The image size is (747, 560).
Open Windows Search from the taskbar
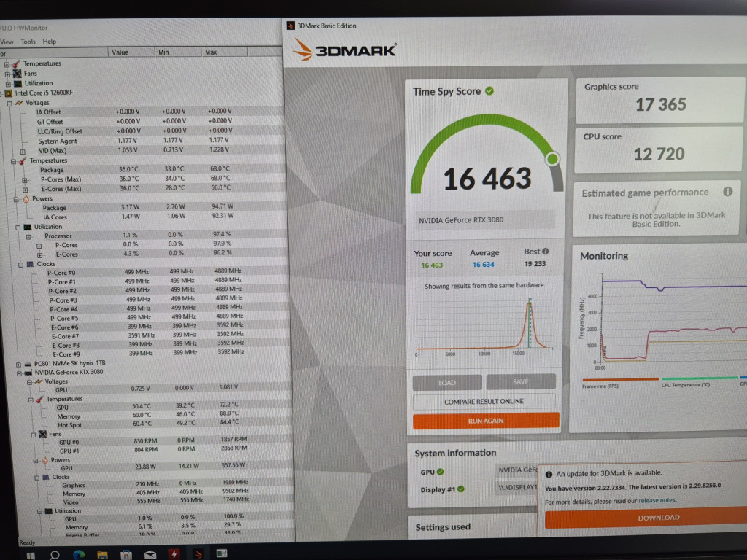point(55,555)
